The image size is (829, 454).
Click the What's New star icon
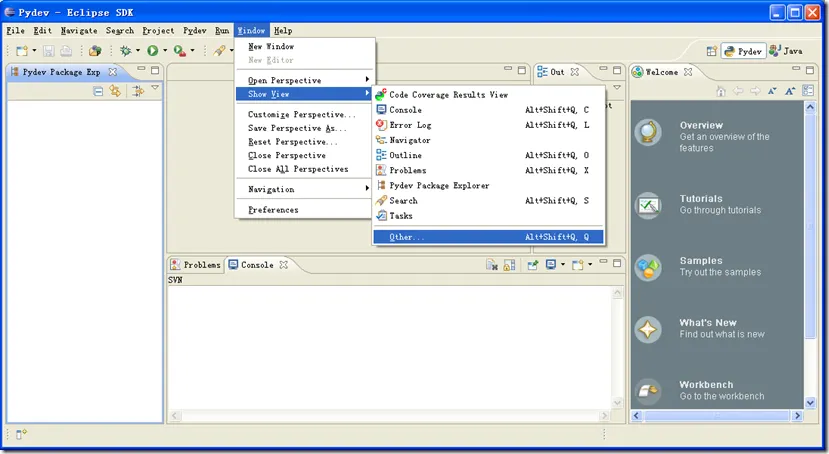(x=648, y=329)
